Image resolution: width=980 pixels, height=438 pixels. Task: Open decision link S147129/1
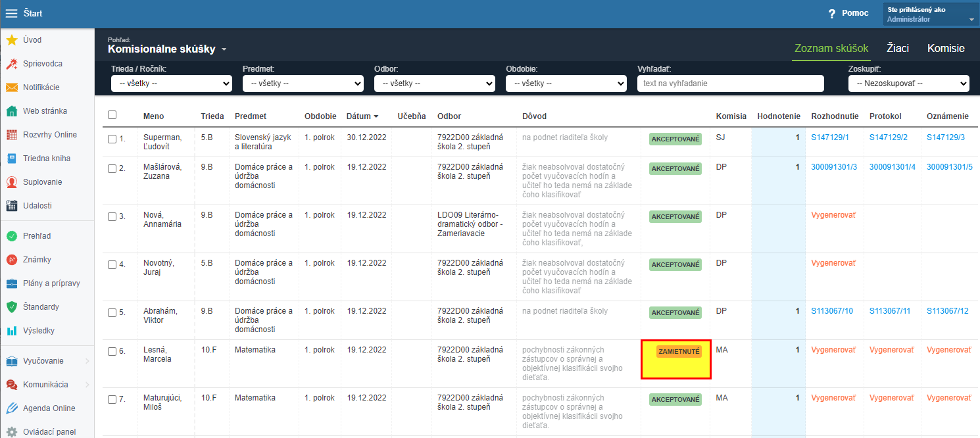(x=830, y=137)
